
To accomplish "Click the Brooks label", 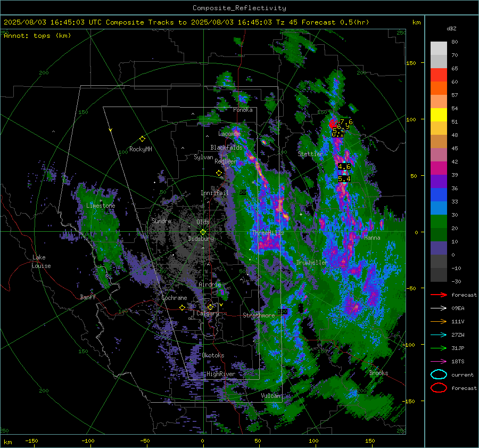I will (x=378, y=373).
